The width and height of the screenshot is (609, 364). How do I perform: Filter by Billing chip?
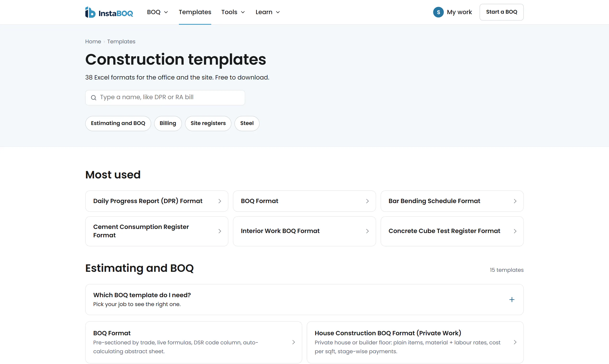coord(168,123)
